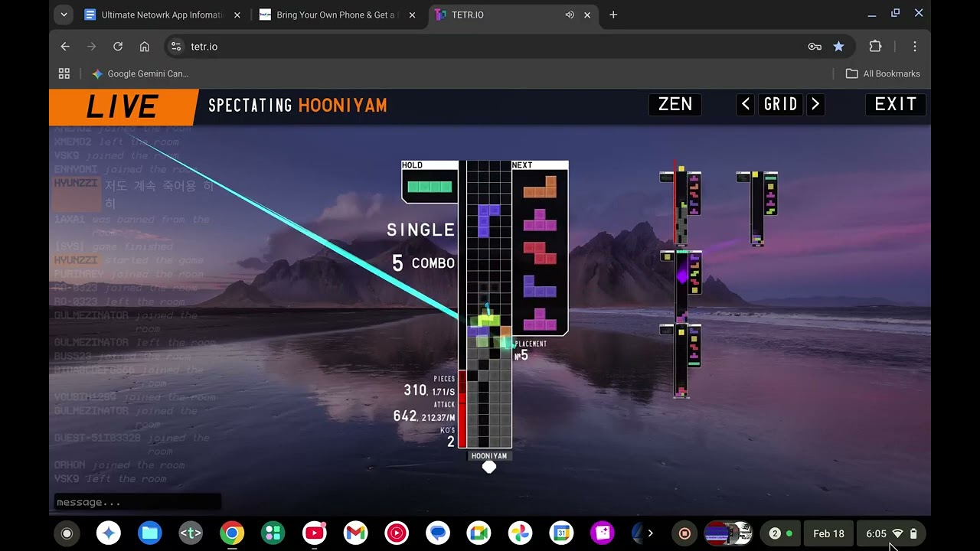
Task: Click the chat line 'ORHON joined the room'
Action: click(x=119, y=465)
